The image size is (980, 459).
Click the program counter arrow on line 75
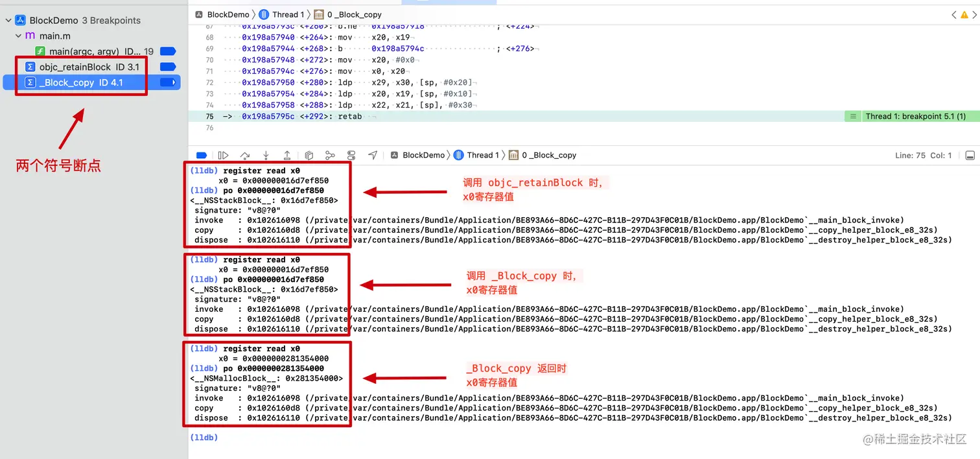(227, 116)
